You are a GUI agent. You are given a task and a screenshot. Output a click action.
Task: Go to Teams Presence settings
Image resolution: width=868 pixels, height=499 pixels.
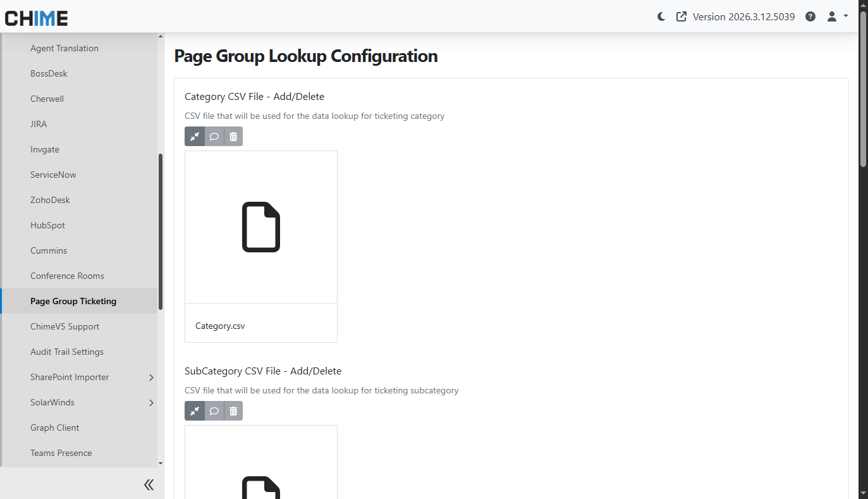pyautogui.click(x=61, y=453)
